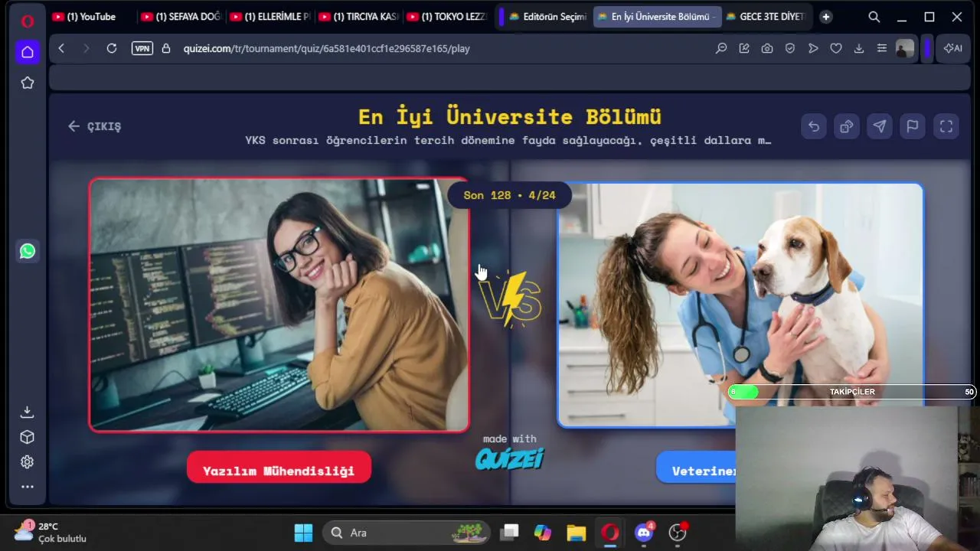Click the play-arrow icon in the toolbar
Screen dimensions: 980x551
click(x=813, y=48)
